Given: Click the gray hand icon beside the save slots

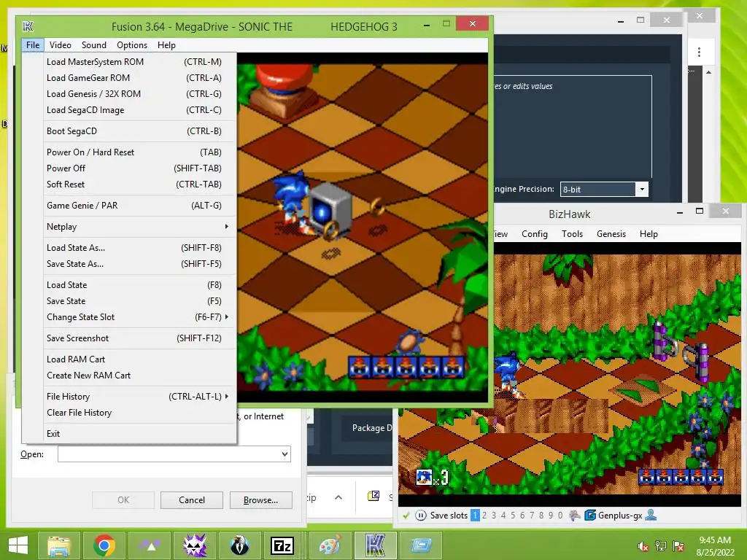Looking at the screenshot, I should click(575, 516).
